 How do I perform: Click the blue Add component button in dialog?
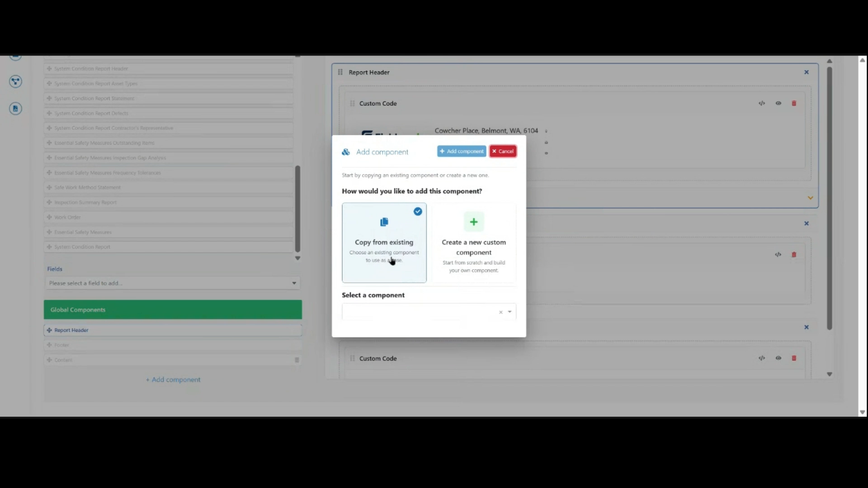pos(462,151)
